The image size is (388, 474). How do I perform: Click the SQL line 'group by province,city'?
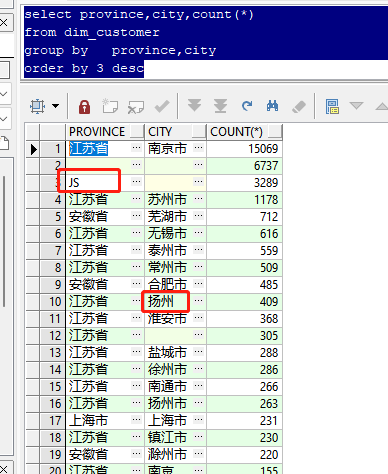(120, 50)
